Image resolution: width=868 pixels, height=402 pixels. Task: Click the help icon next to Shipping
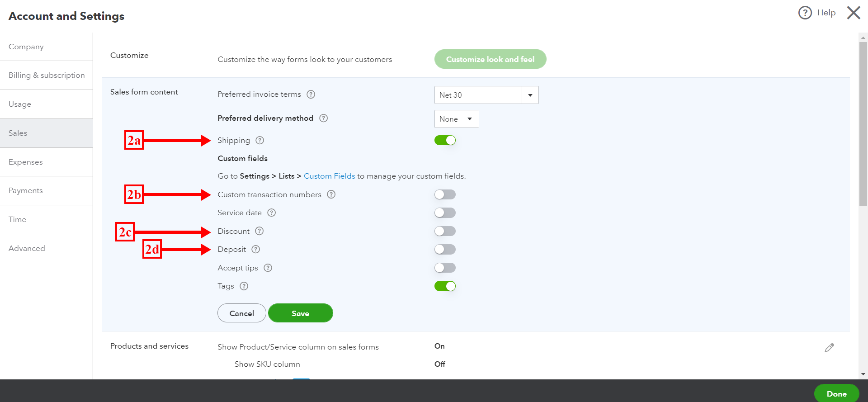[260, 140]
